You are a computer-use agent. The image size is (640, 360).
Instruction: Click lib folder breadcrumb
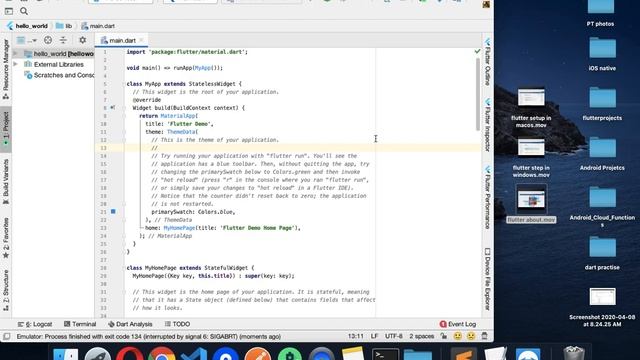coord(64,26)
